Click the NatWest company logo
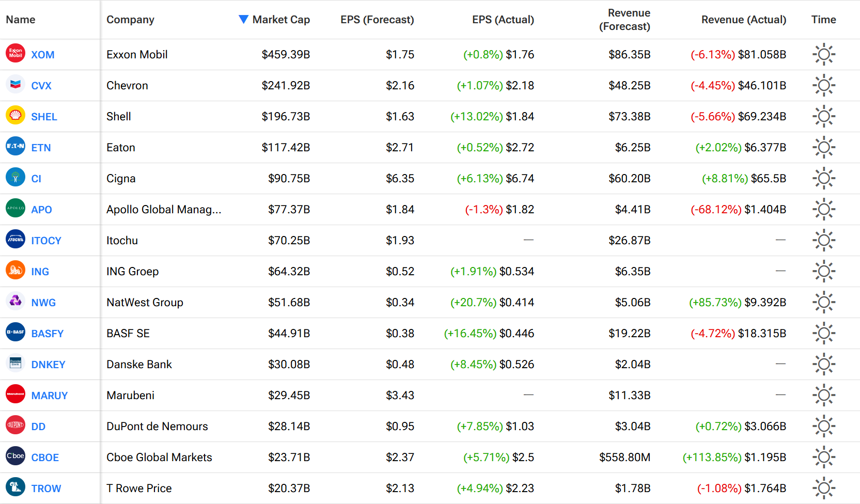This screenshot has width=860, height=504. [15, 301]
